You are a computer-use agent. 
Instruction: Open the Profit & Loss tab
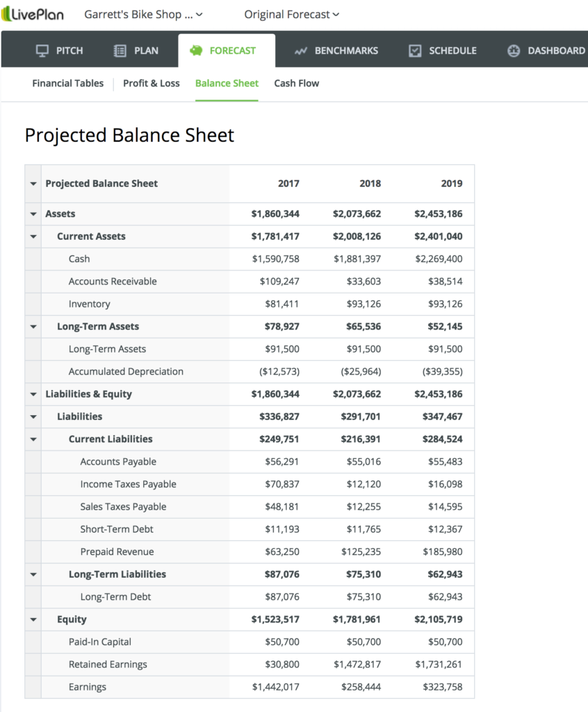151,83
